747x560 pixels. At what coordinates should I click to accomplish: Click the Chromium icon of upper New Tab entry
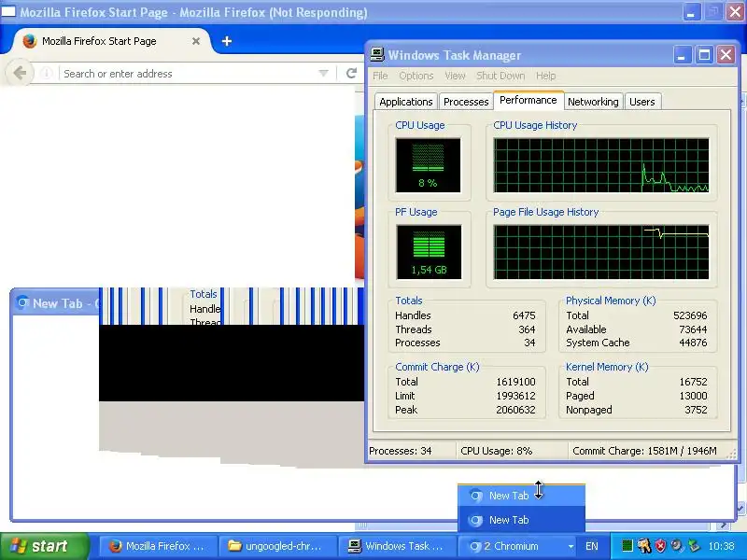click(475, 496)
